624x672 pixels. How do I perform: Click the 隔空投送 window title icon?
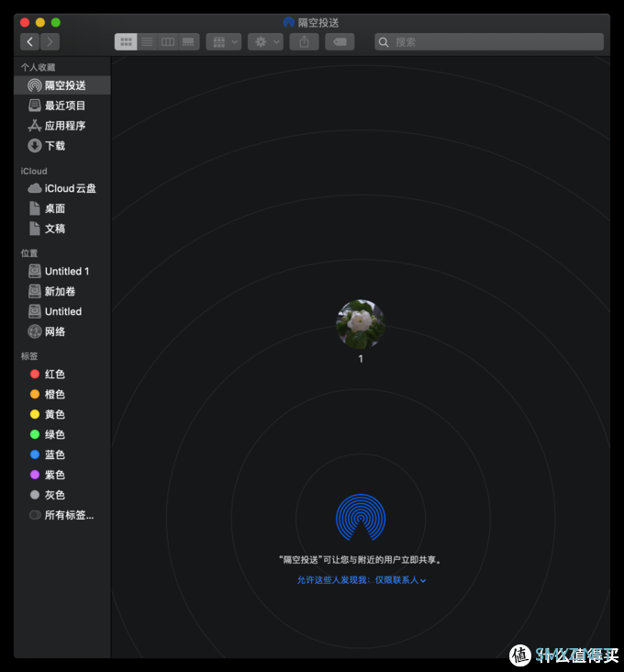(289, 22)
